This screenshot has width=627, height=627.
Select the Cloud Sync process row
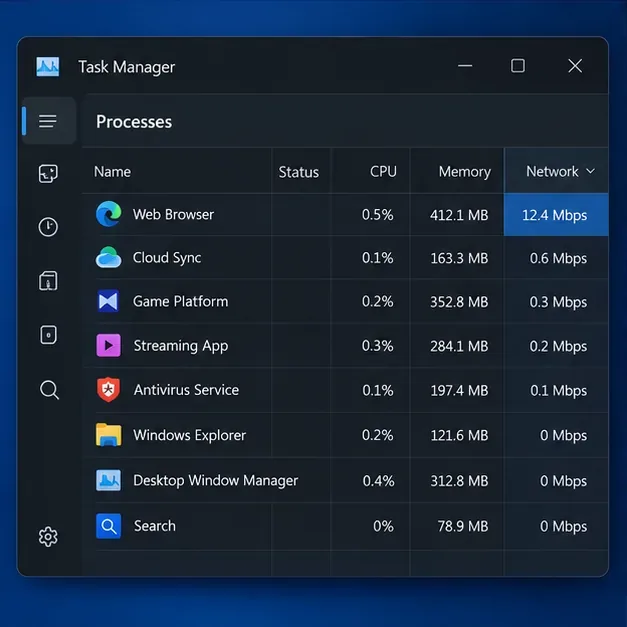[345, 258]
